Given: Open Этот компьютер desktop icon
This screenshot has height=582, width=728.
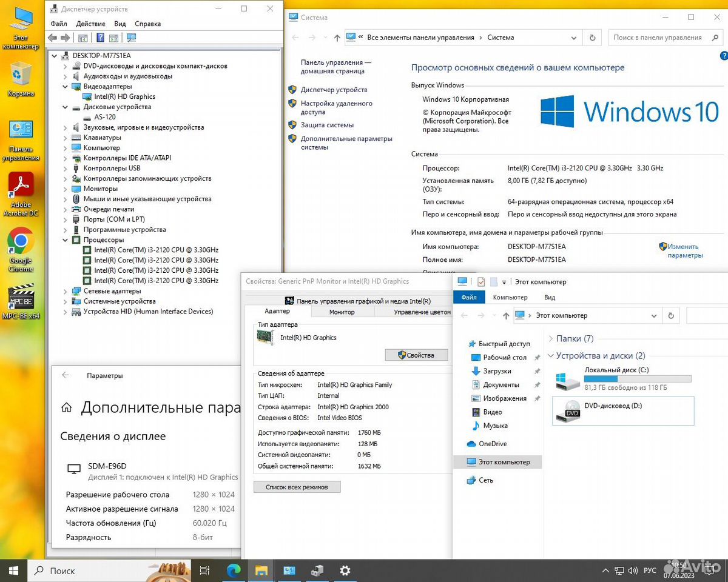Looking at the screenshot, I should pos(21,27).
